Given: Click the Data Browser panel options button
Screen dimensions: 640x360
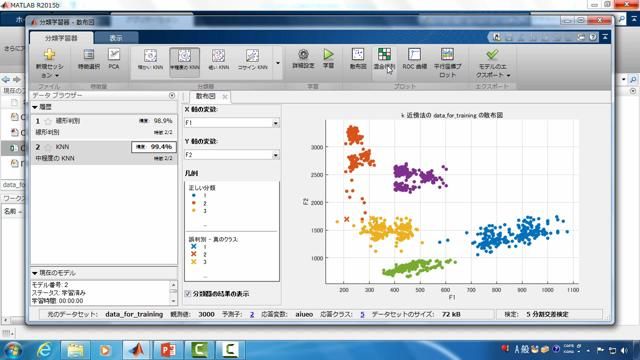Looking at the screenshot, I should click(172, 95).
